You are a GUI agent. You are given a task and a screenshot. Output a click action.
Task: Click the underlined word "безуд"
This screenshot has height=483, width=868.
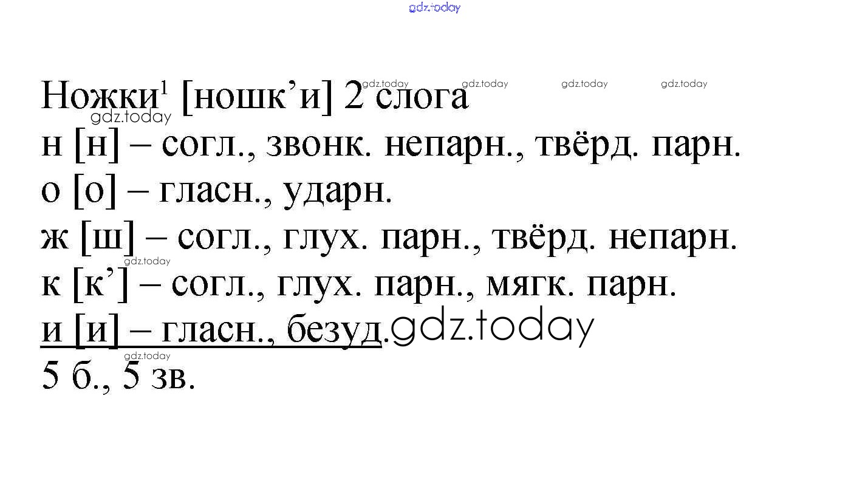click(x=334, y=331)
